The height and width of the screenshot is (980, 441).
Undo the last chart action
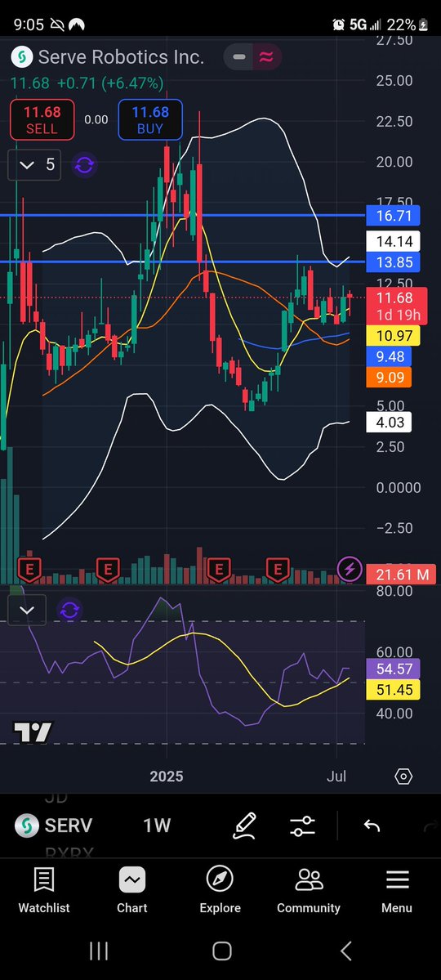[372, 826]
